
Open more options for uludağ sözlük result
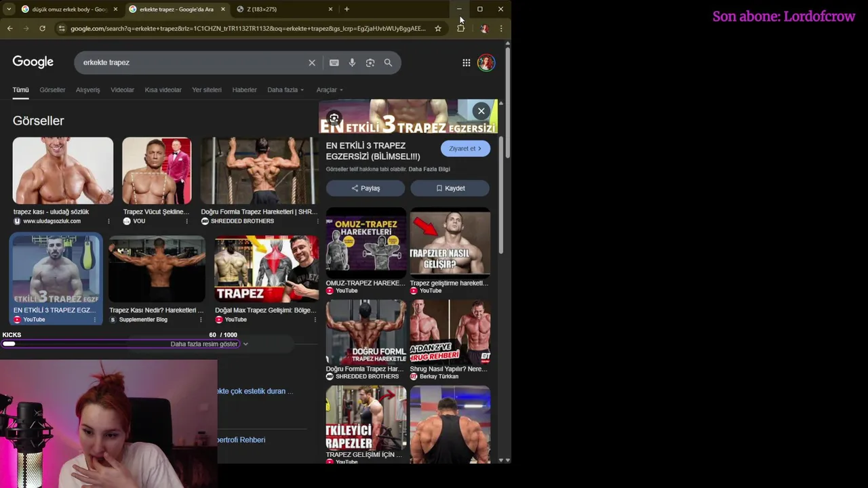coord(108,221)
